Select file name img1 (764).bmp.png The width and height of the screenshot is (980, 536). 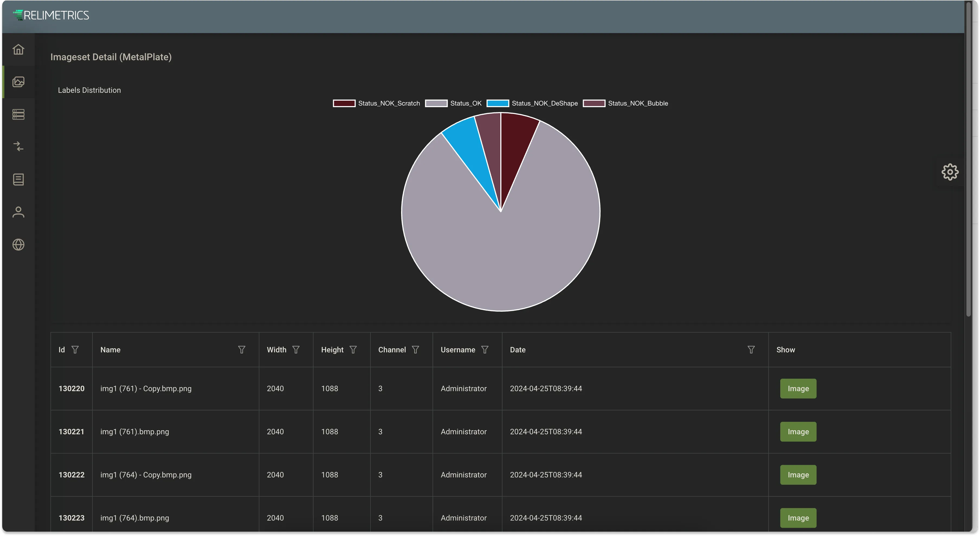coord(135,518)
